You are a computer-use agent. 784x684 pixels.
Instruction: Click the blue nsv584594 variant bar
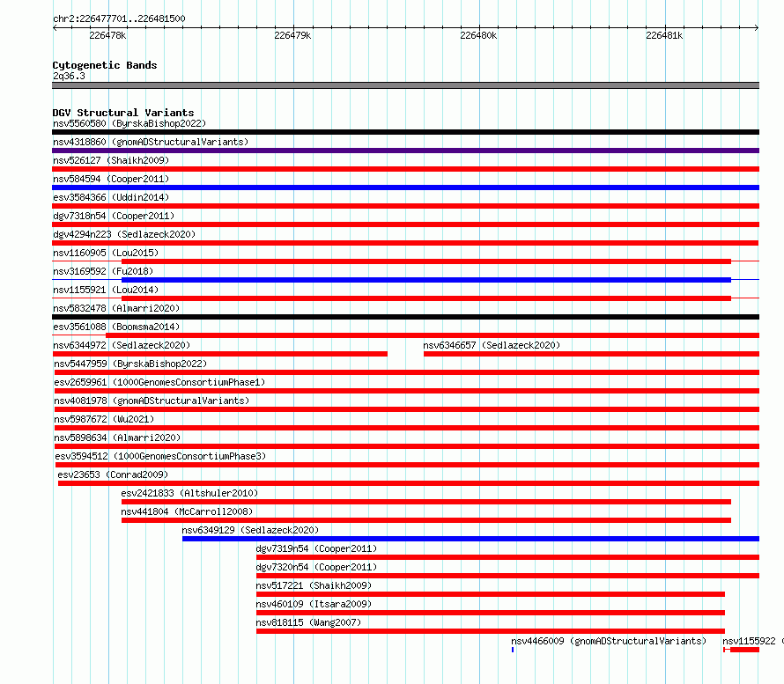(x=405, y=188)
